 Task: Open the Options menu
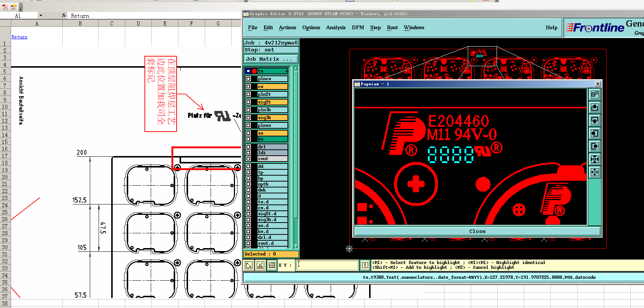click(311, 28)
